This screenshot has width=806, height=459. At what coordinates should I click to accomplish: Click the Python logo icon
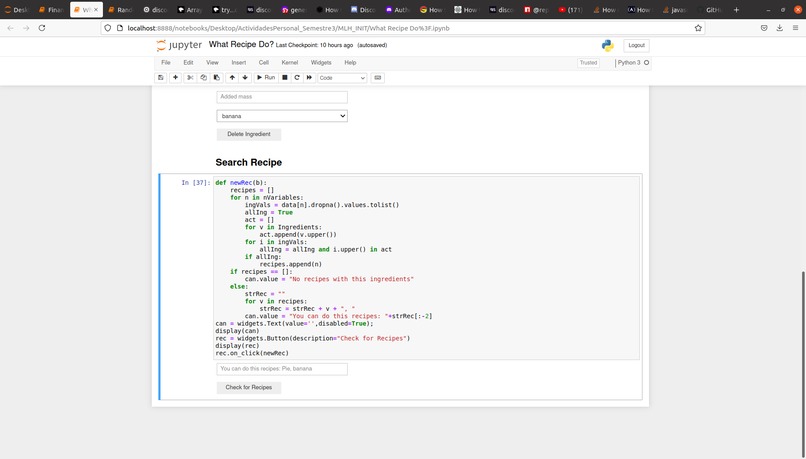608,46
